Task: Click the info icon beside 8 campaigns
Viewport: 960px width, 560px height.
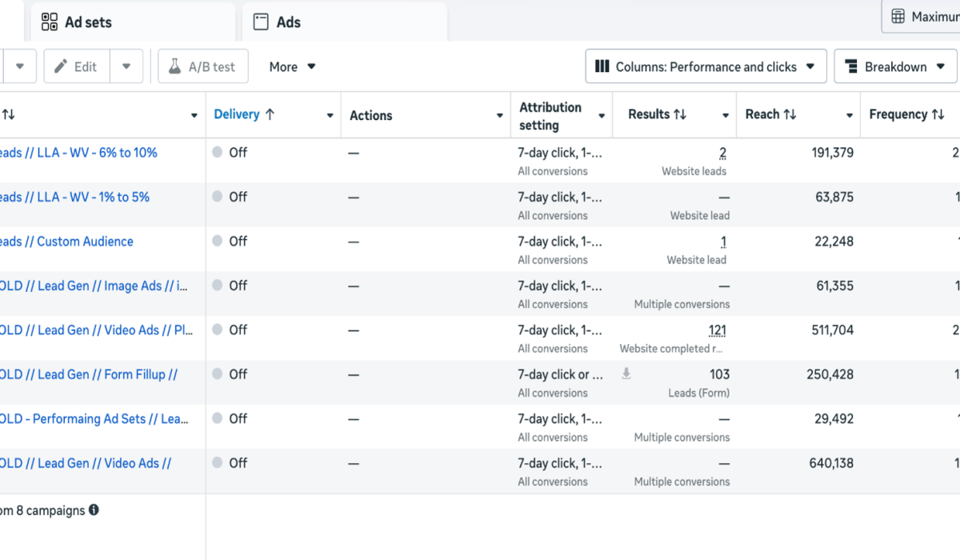Action: point(94,510)
